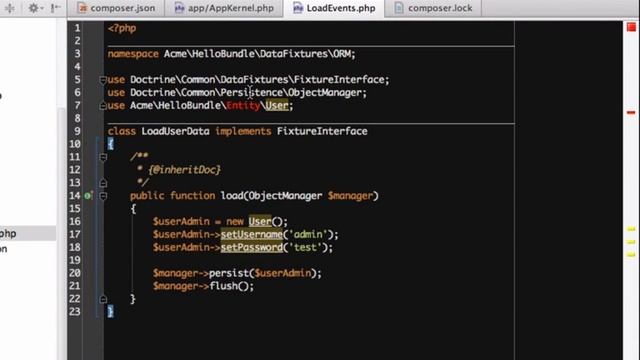
Task: Collapse the doc comment fold on line 11
Action: tap(103, 157)
